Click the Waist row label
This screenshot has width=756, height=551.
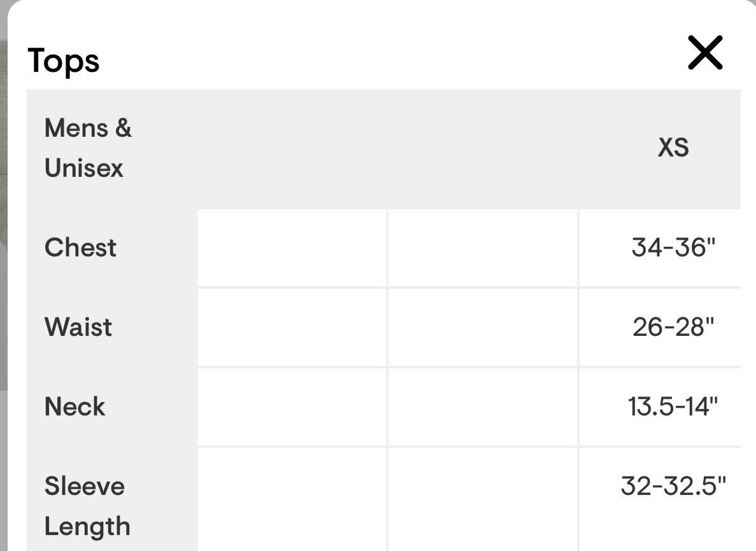coord(78,327)
